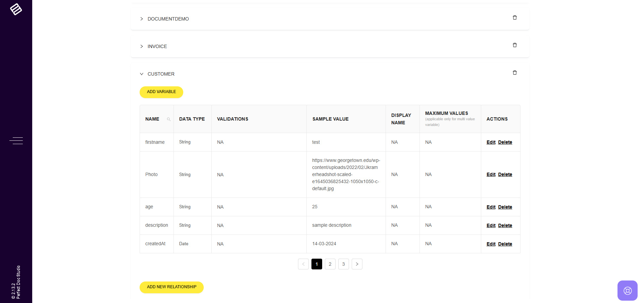Delete the age variable
644x303 pixels.
pos(505,207)
